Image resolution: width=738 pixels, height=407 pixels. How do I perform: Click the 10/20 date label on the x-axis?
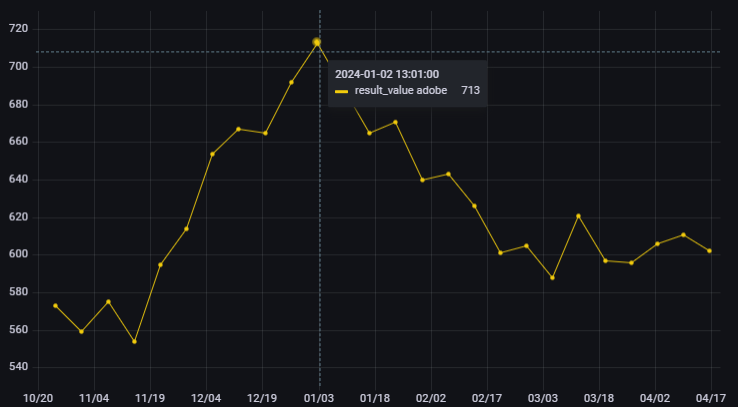tap(38, 399)
